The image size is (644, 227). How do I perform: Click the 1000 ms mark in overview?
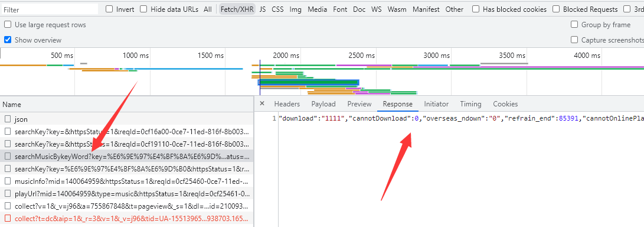(136, 55)
